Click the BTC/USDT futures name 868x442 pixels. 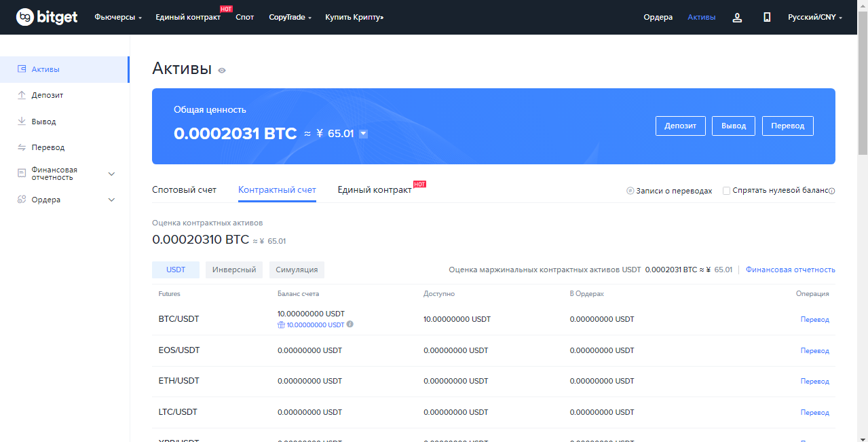[x=179, y=319]
